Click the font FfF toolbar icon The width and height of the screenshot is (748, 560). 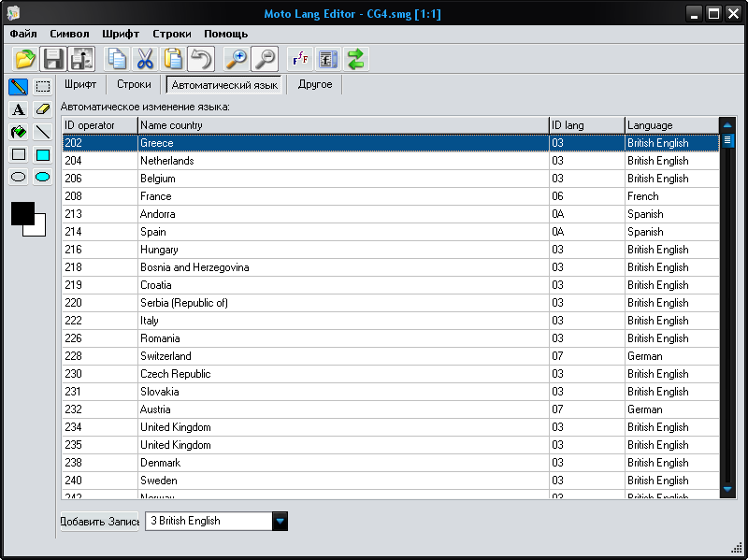[300, 59]
